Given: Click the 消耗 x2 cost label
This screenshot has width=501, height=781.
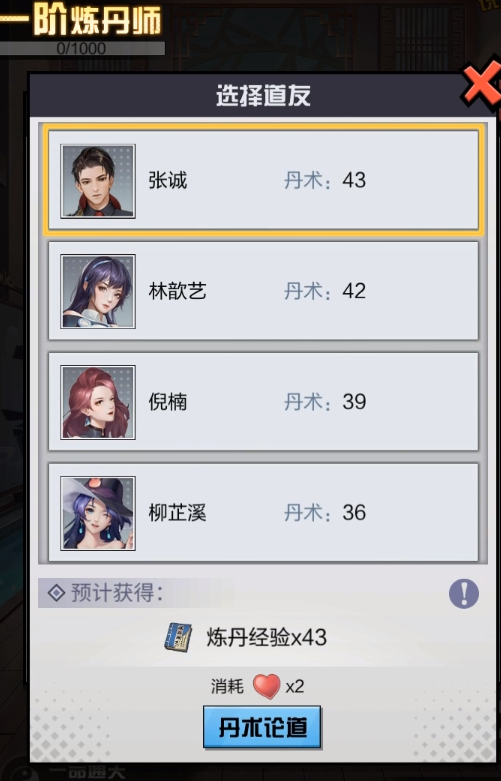Looking at the screenshot, I should pos(257,686).
